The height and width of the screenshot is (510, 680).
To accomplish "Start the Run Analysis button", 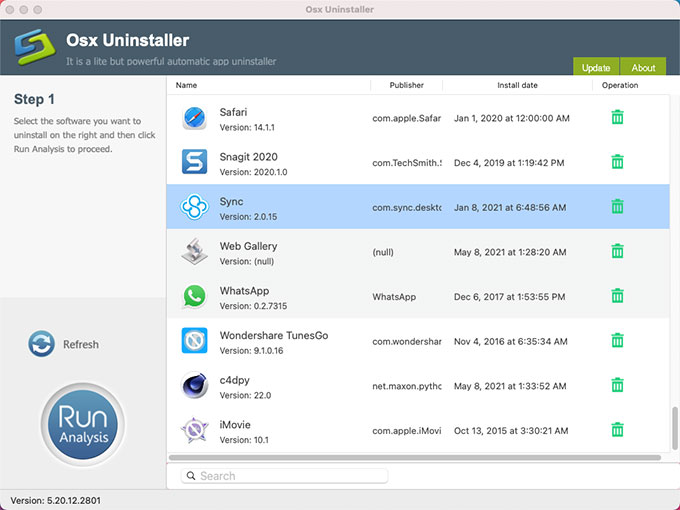I will 83,425.
